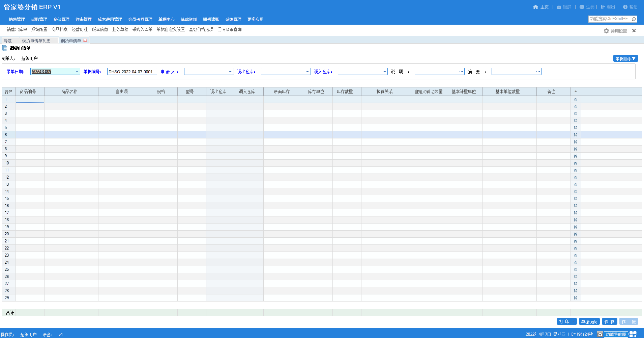Viewport: 644px width, 340px height.
Task: Exit via the 退出 door icon
Action: pyautogui.click(x=603, y=7)
